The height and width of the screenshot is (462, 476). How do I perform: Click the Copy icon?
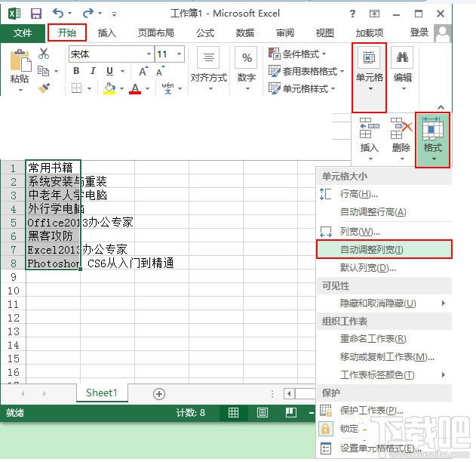(x=43, y=71)
